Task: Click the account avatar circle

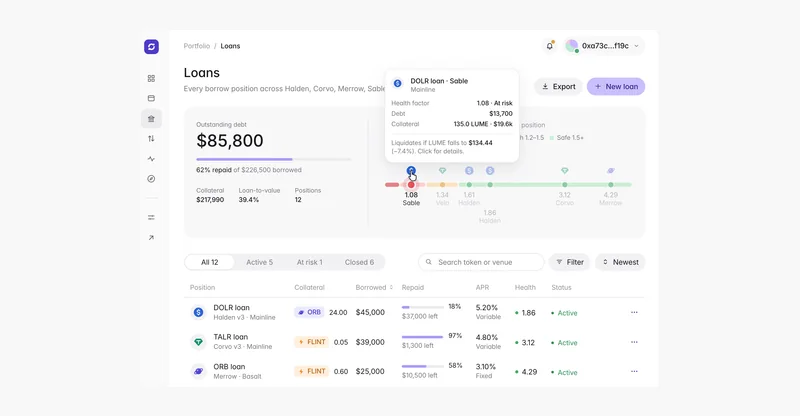Action: (572, 46)
